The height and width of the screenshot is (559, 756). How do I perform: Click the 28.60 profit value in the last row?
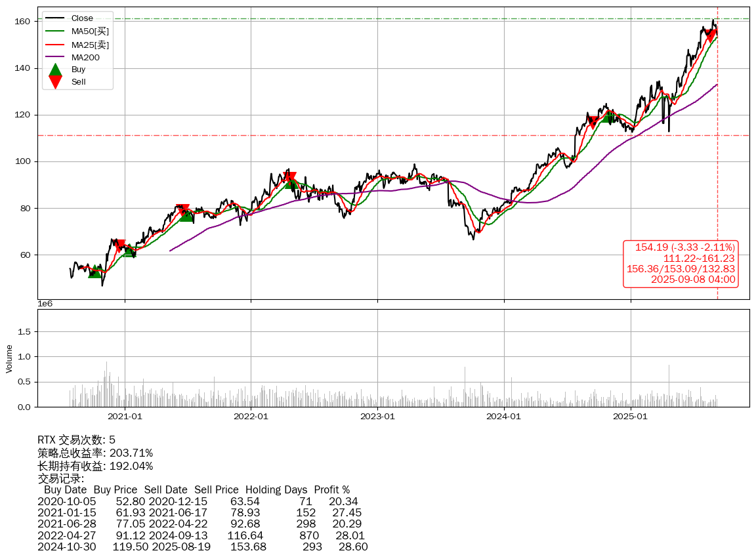click(x=353, y=547)
